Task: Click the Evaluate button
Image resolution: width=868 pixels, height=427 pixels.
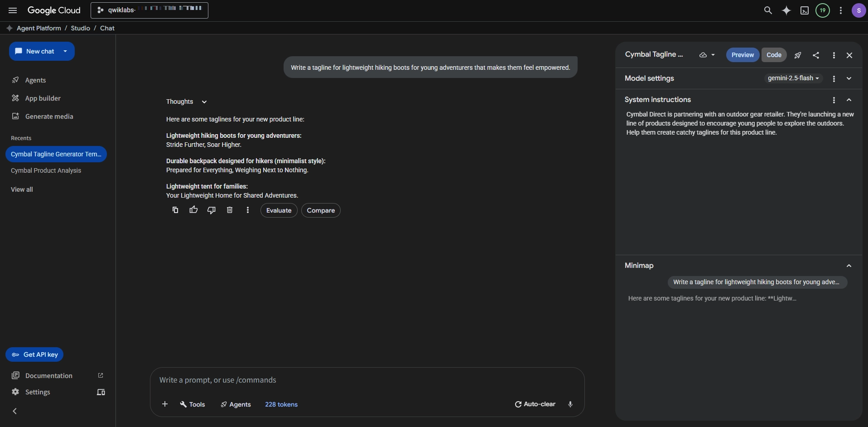Action: click(279, 210)
